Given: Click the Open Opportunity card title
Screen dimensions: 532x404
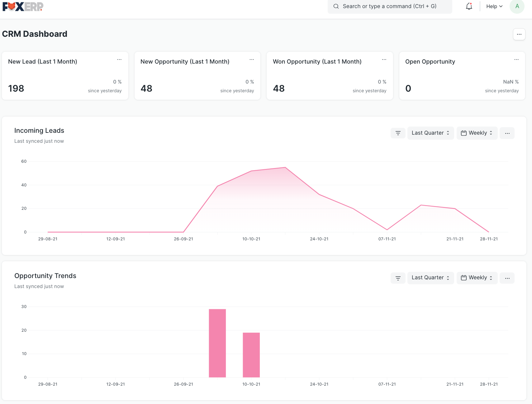Looking at the screenshot, I should point(430,62).
